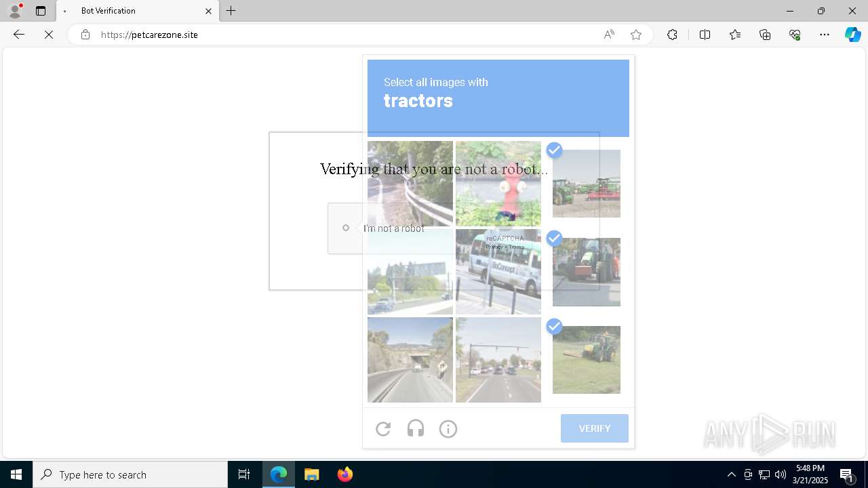The image size is (868, 488).
Task: Open tab actions menu
Action: (x=41, y=11)
